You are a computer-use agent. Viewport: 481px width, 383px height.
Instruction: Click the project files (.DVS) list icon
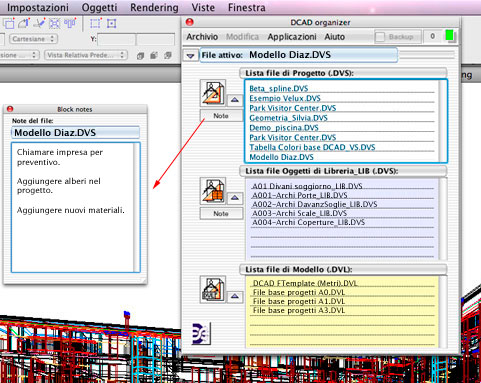coord(213,92)
